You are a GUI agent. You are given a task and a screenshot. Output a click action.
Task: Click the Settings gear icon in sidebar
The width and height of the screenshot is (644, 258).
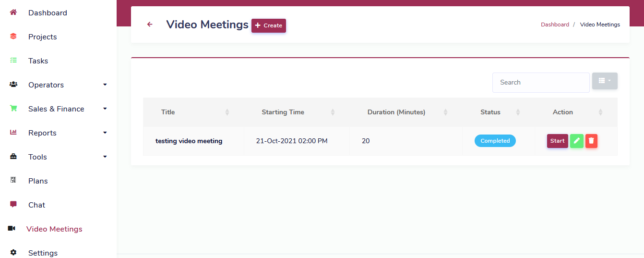[13, 253]
